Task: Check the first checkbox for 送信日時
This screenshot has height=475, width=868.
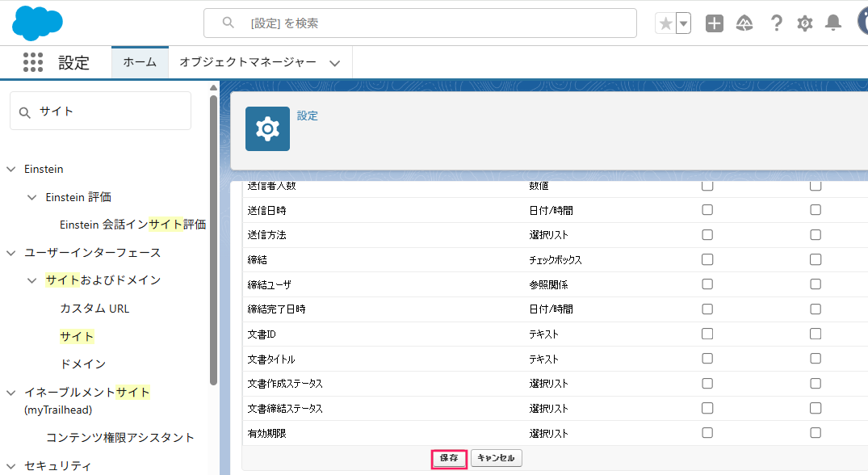Action: (707, 210)
